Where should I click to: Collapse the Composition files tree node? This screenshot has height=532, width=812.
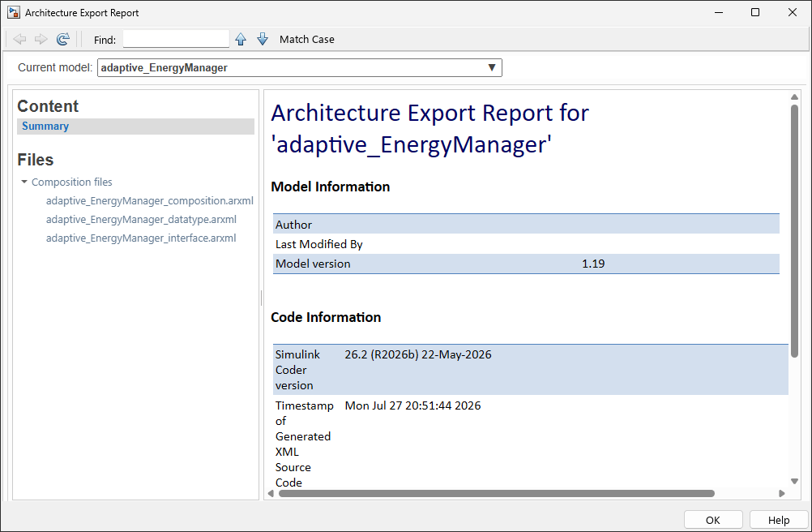(x=24, y=182)
